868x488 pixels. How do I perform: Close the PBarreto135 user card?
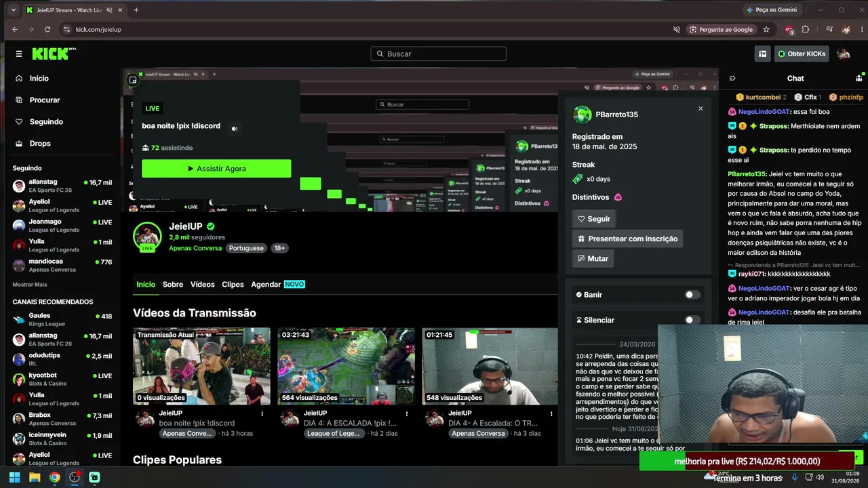coord(701,108)
